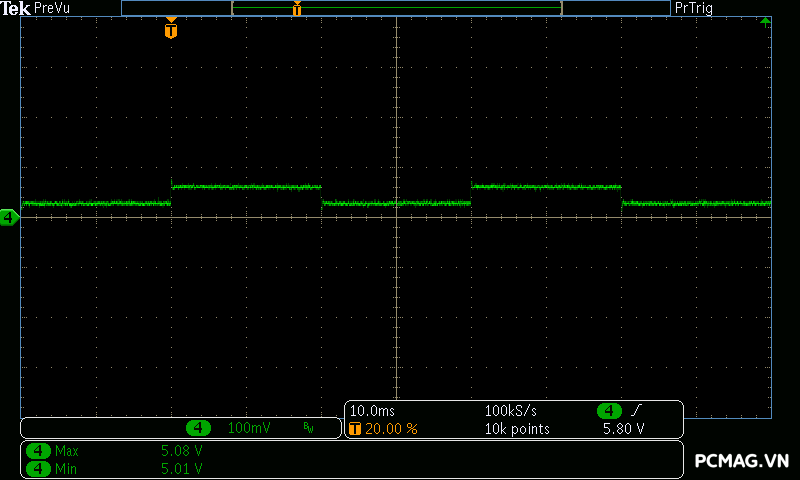The width and height of the screenshot is (800, 480).
Task: Click the green trigger level arrow at top right
Action: 765,21
